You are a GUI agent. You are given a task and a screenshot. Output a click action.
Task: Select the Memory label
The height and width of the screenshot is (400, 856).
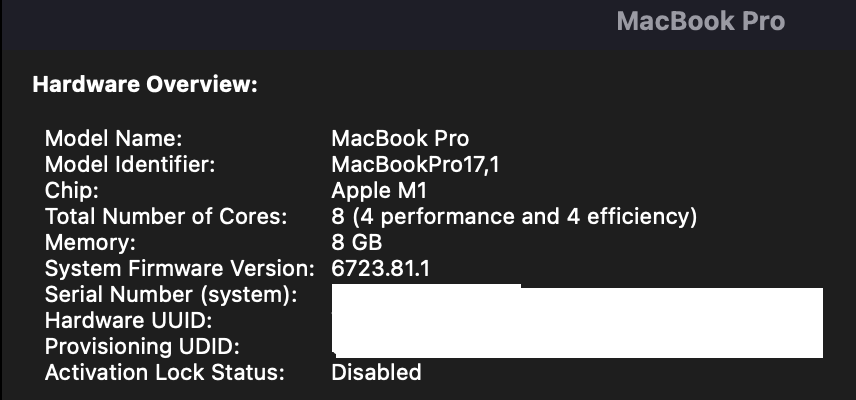tap(88, 242)
